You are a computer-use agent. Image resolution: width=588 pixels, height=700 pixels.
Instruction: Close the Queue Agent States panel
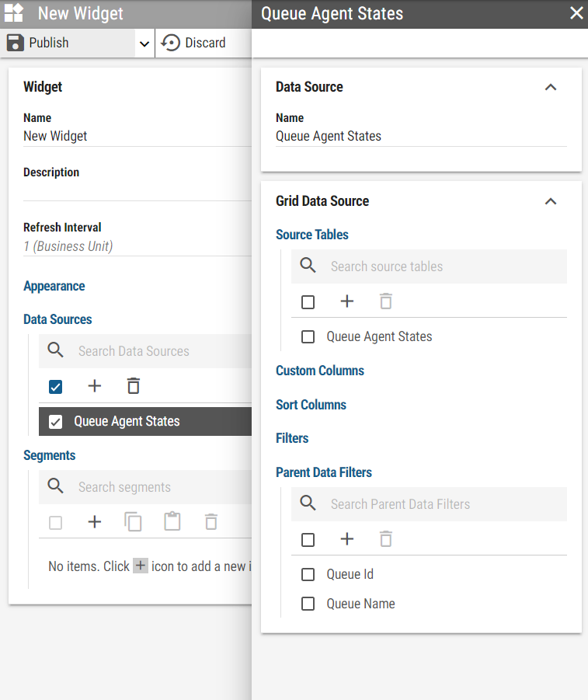click(x=576, y=14)
